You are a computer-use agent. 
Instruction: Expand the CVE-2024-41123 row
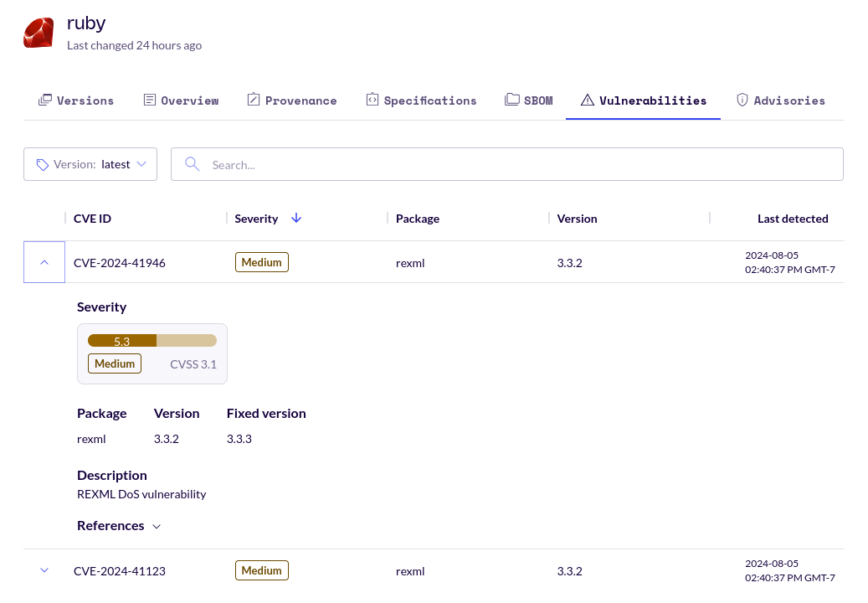pos(44,570)
